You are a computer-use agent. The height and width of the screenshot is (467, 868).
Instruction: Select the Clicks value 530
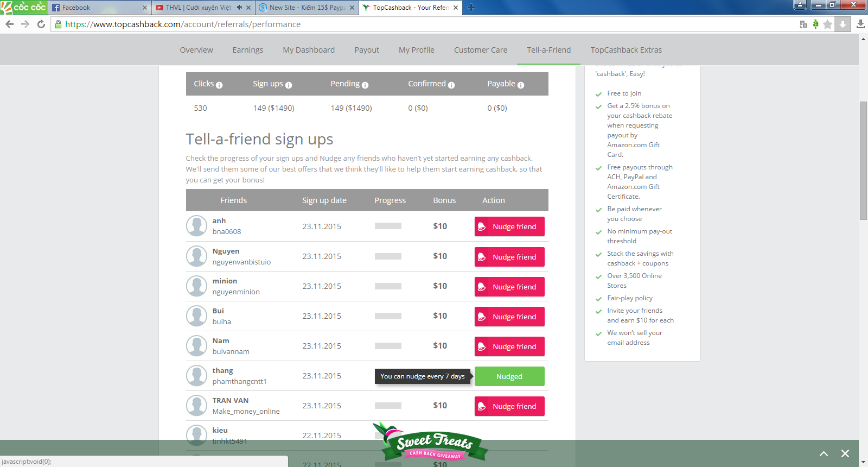pyautogui.click(x=200, y=108)
